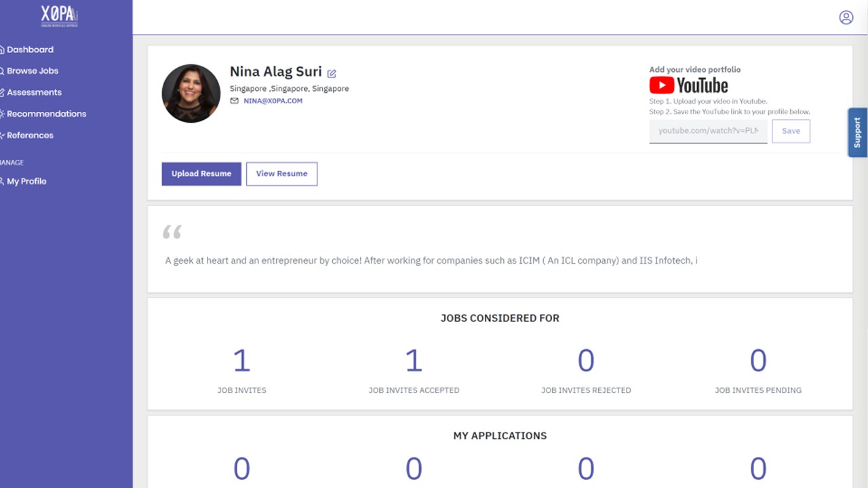Click the Job Invites count
The width and height of the screenshot is (868, 488).
click(241, 361)
